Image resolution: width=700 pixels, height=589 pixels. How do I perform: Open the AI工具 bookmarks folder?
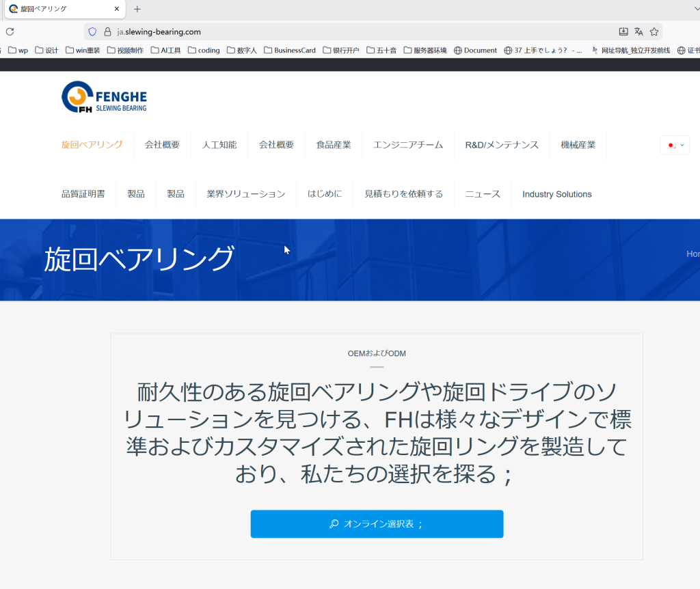(165, 50)
